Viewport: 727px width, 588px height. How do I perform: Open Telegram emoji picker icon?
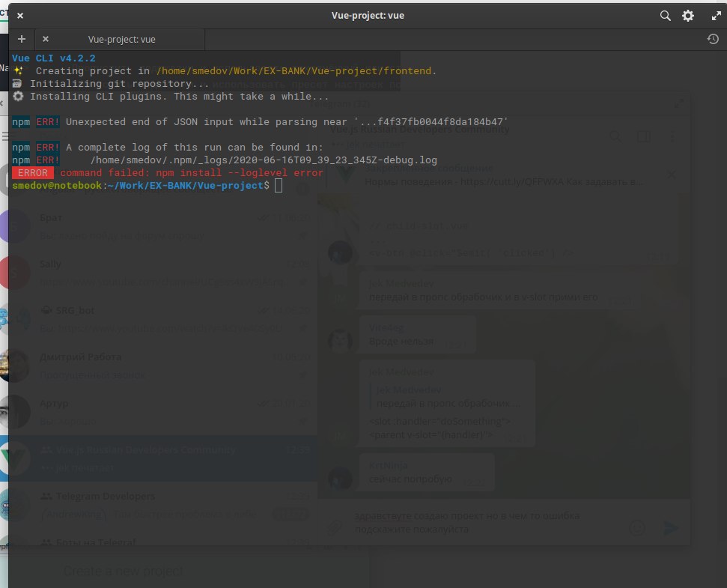pos(637,528)
